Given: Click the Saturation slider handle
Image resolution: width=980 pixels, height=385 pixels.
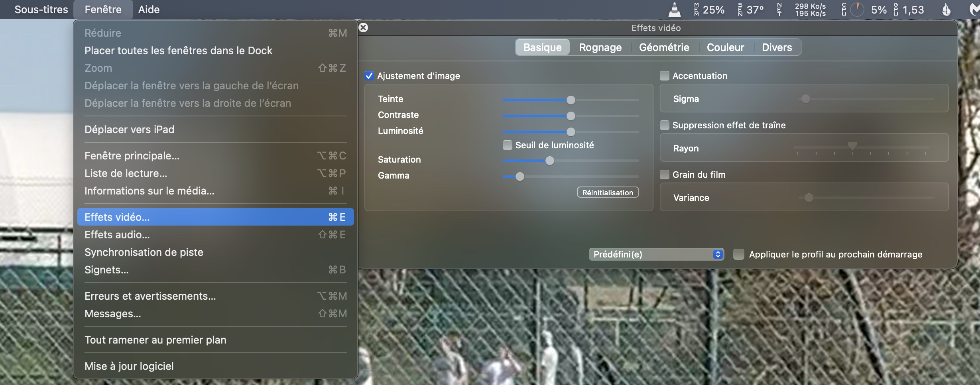Looking at the screenshot, I should pyautogui.click(x=550, y=161).
